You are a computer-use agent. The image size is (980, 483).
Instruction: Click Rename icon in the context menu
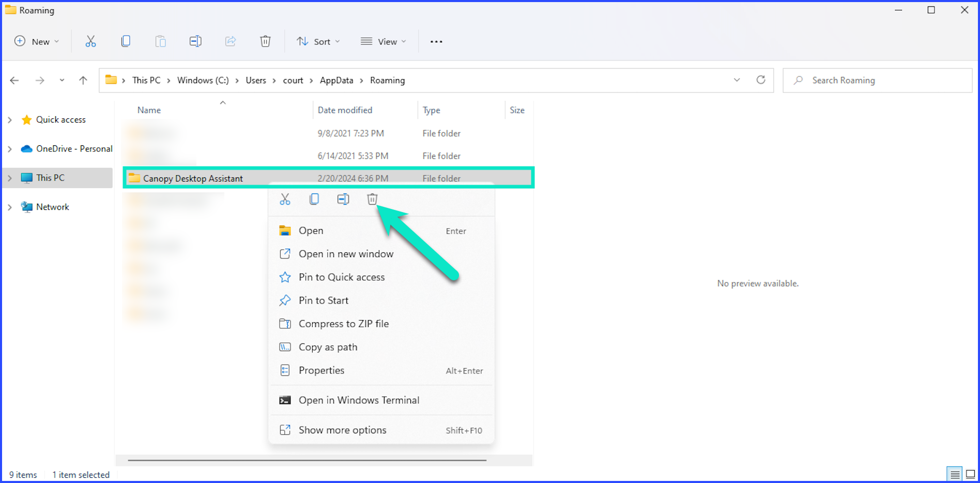343,199
